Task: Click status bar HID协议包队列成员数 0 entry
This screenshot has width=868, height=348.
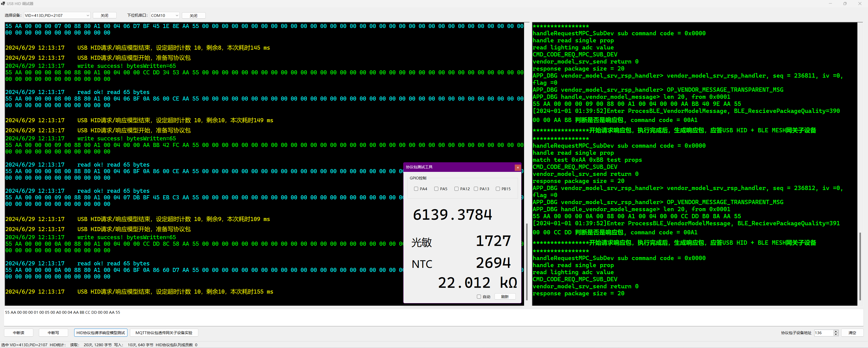Action: [x=176, y=345]
